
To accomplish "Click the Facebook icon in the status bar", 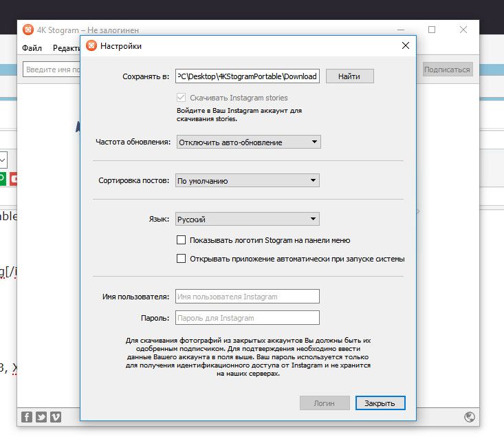I will click(x=27, y=417).
